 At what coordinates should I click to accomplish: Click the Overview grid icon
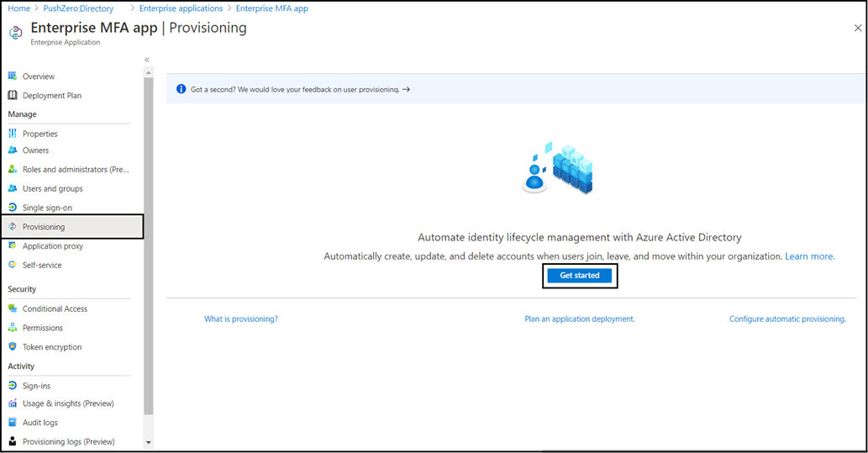(12, 76)
